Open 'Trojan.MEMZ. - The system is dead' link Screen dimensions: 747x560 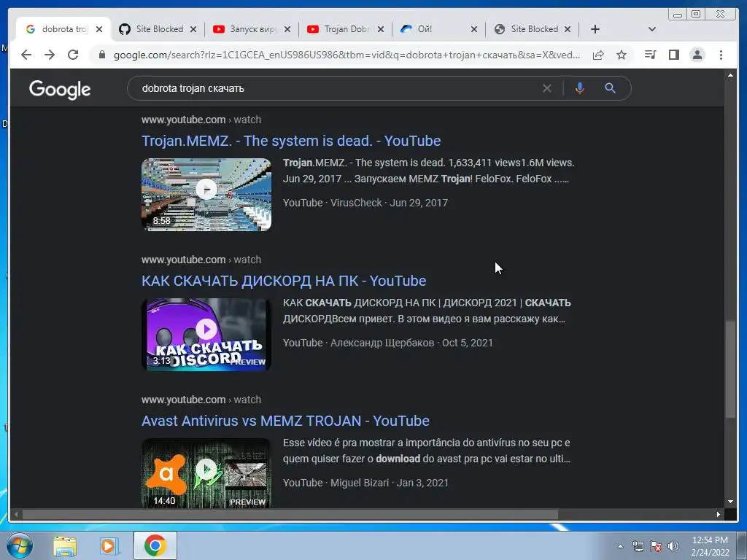(291, 141)
